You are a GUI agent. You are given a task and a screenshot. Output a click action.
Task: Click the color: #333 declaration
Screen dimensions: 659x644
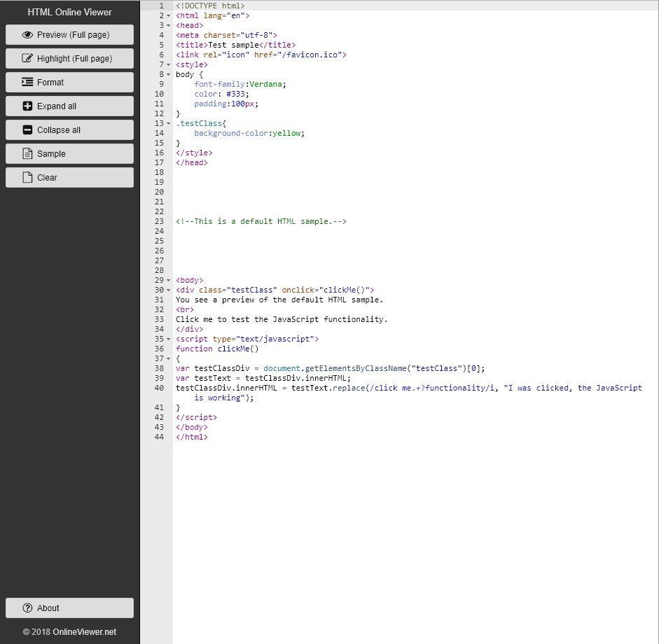(221, 94)
